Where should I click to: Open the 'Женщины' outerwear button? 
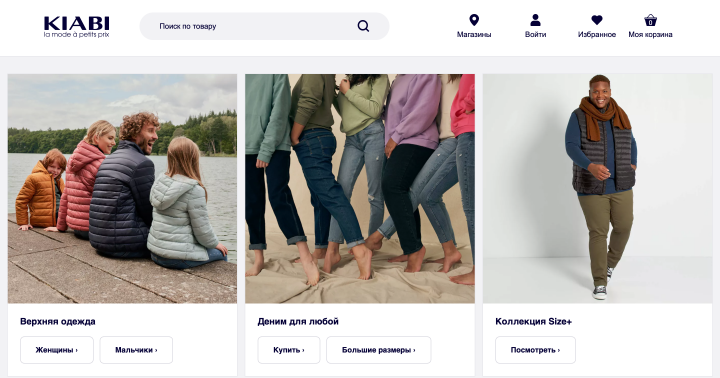[57, 350]
